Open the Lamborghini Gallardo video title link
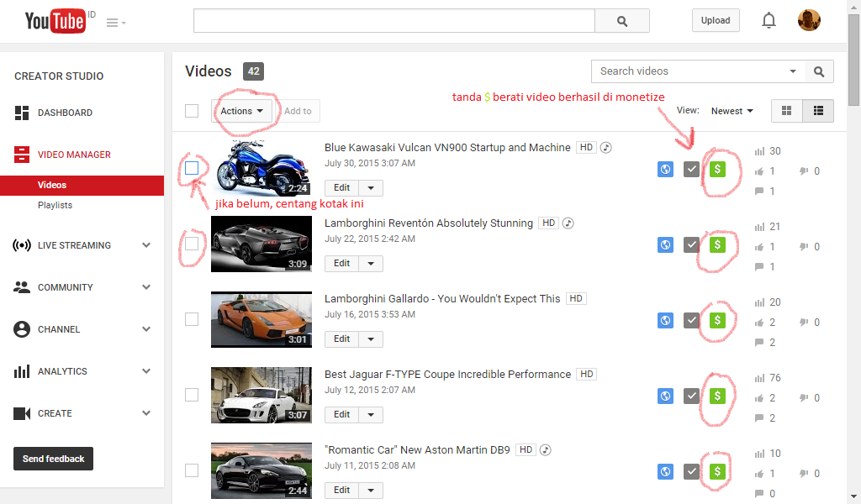The height and width of the screenshot is (504, 861). (442, 299)
